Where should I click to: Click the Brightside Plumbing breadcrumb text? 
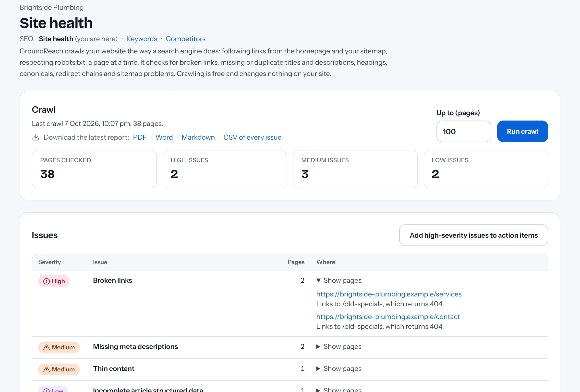tap(51, 8)
